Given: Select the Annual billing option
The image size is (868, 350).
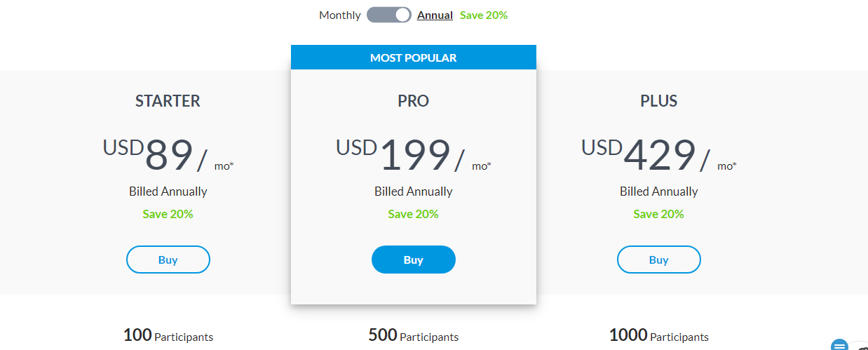Looking at the screenshot, I should (435, 15).
